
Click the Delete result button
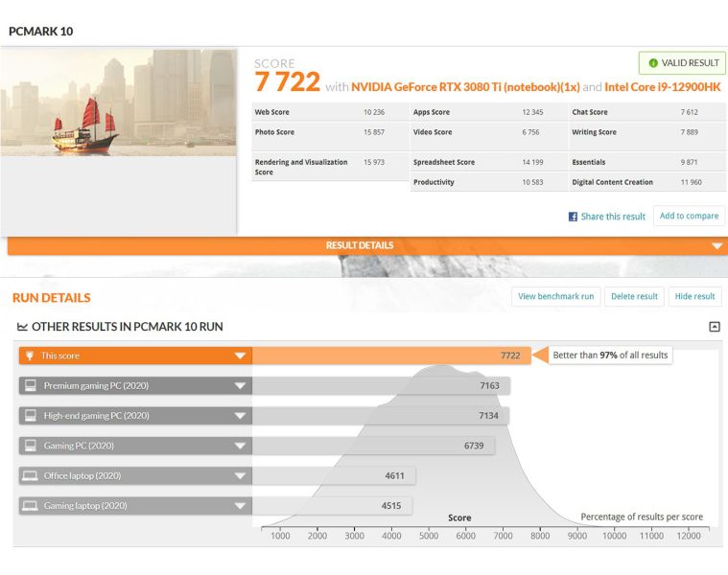click(x=634, y=296)
